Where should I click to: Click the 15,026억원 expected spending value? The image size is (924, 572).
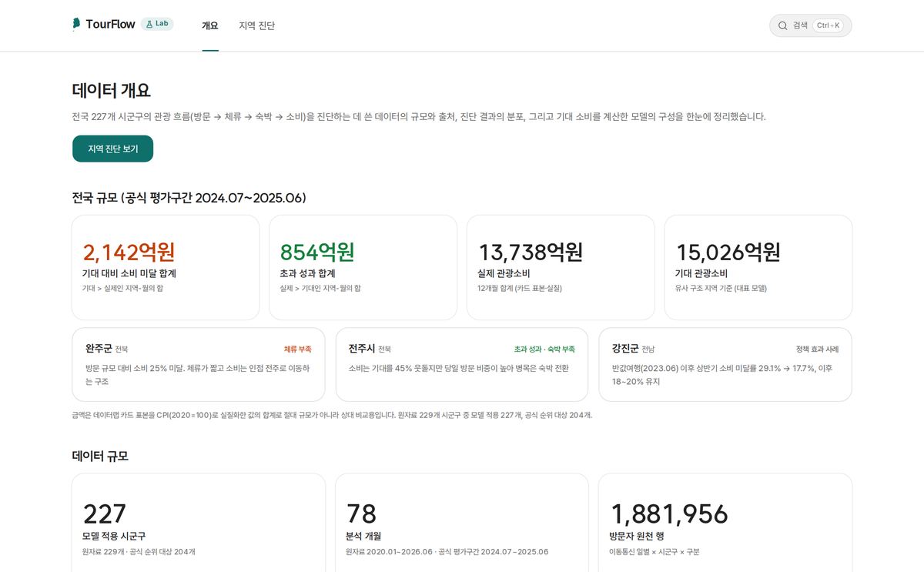point(728,252)
